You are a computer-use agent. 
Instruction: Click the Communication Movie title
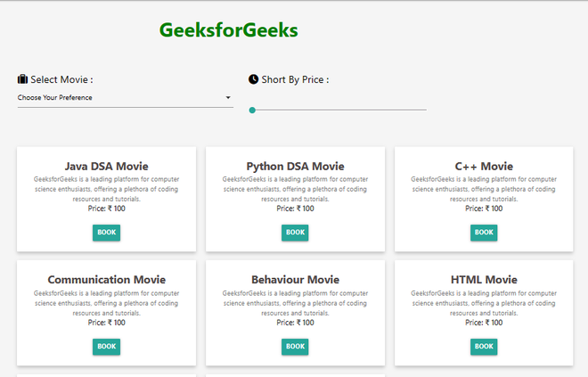coord(107,280)
